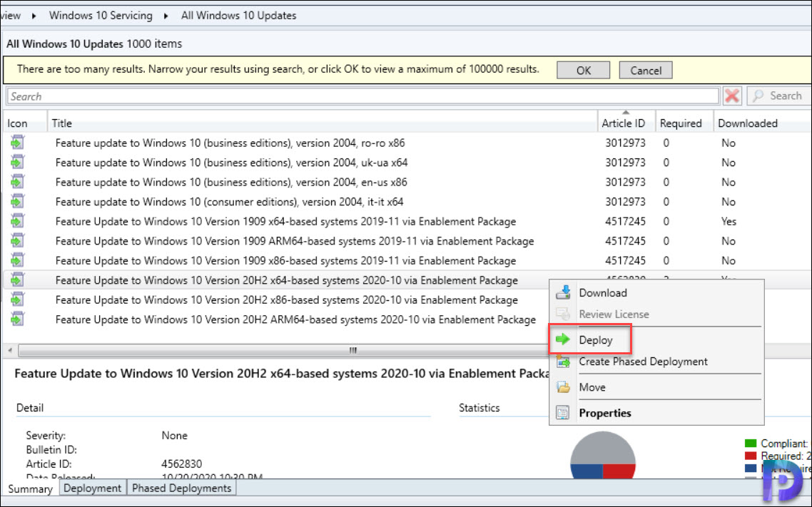Click update icon for en-us x86 row
Viewport: 812px width, 507px height.
click(18, 182)
